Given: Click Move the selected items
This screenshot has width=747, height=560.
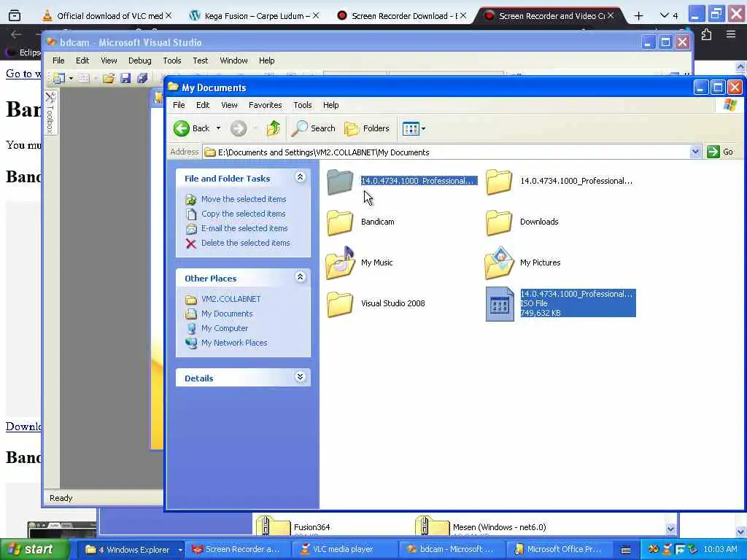Looking at the screenshot, I should click(x=244, y=199).
